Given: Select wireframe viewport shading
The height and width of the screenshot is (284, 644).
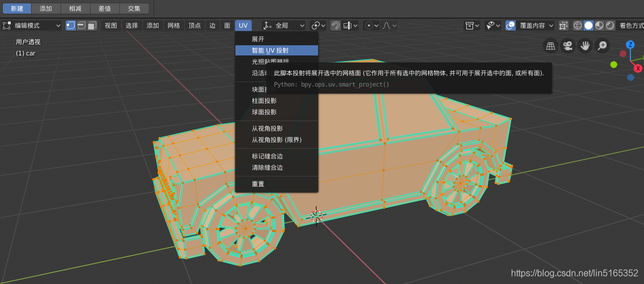Looking at the screenshot, I should coord(578,25).
